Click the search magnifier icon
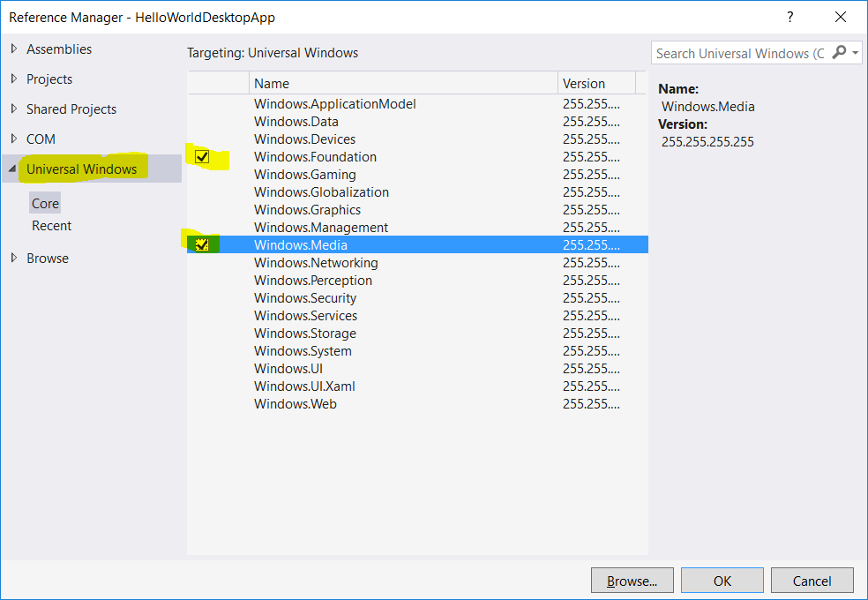Screen dimensions: 868x600 [839, 53]
